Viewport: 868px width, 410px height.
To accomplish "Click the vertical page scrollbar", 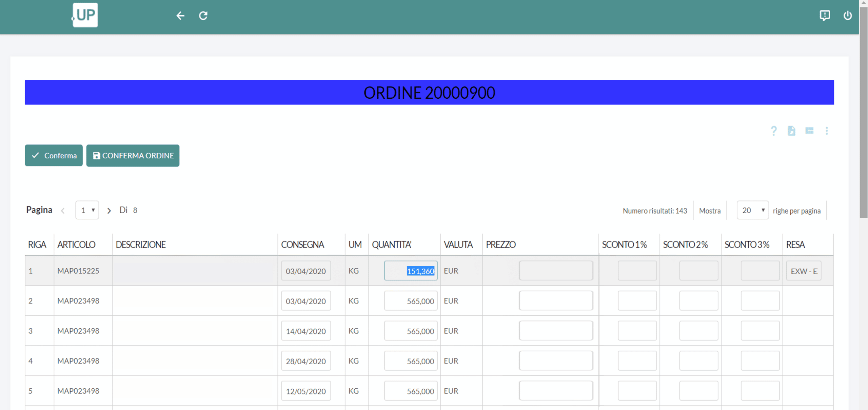I will [x=864, y=112].
